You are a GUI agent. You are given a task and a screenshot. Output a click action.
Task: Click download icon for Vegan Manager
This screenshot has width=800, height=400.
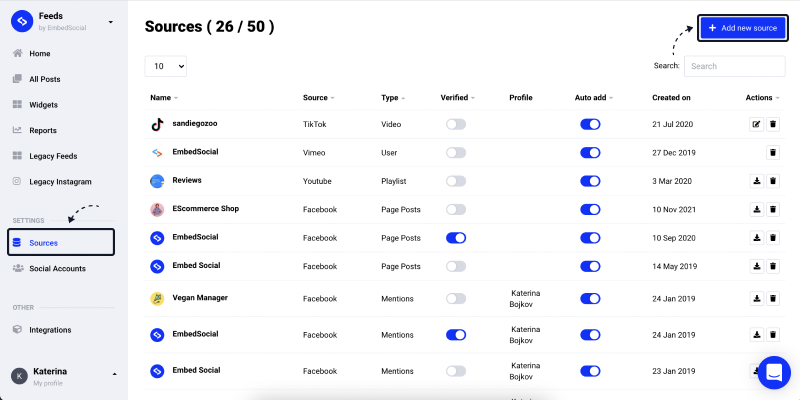pos(757,298)
